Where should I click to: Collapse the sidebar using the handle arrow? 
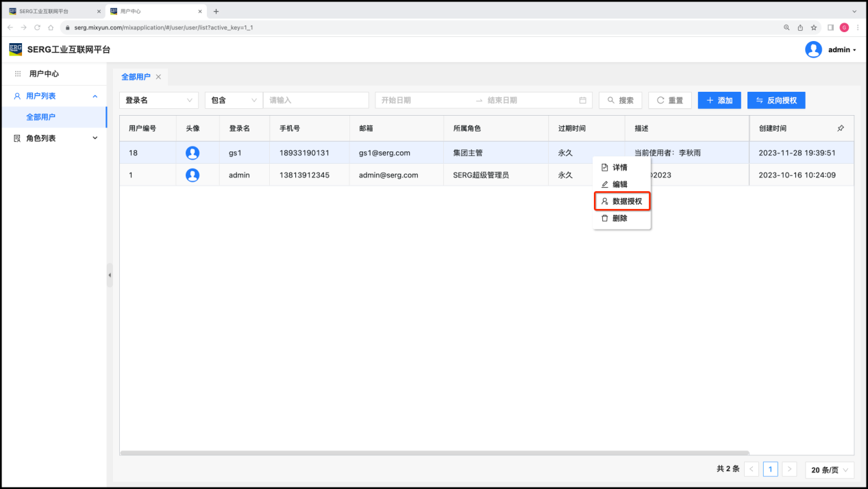click(x=110, y=275)
